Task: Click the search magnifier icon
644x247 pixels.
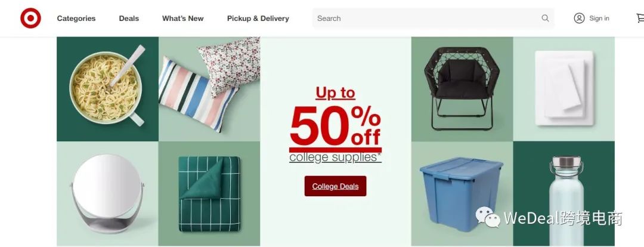Action: (x=545, y=18)
